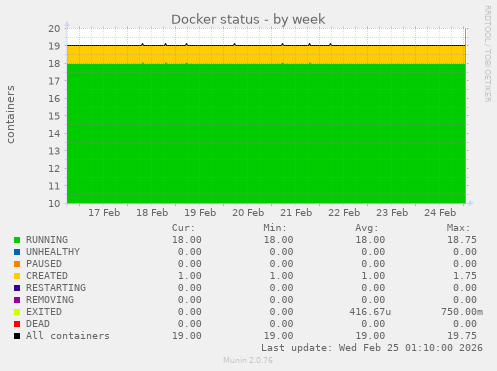Screen dimensions: 497x371
Task: Click RUNNING max value 18.75
Action: [x=462, y=240]
